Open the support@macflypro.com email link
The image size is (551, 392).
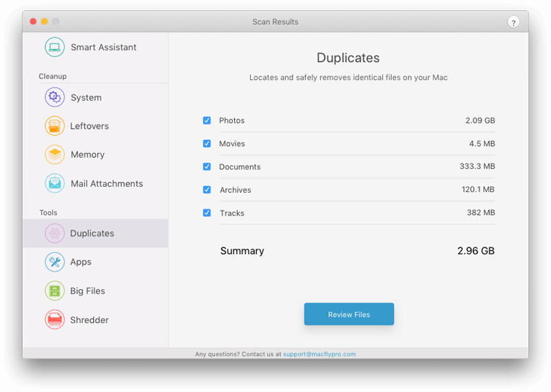(319, 354)
